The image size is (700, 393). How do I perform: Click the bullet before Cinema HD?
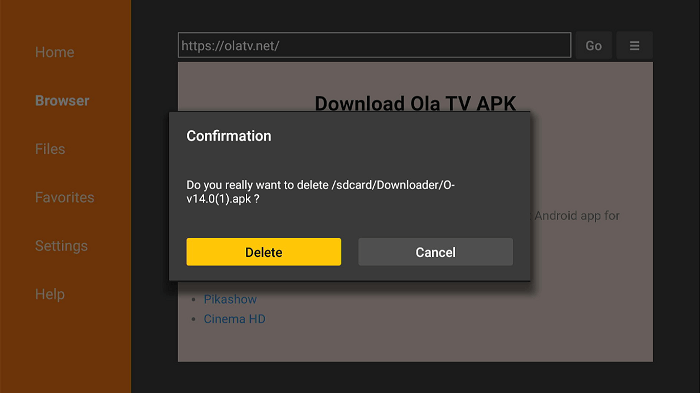point(194,319)
